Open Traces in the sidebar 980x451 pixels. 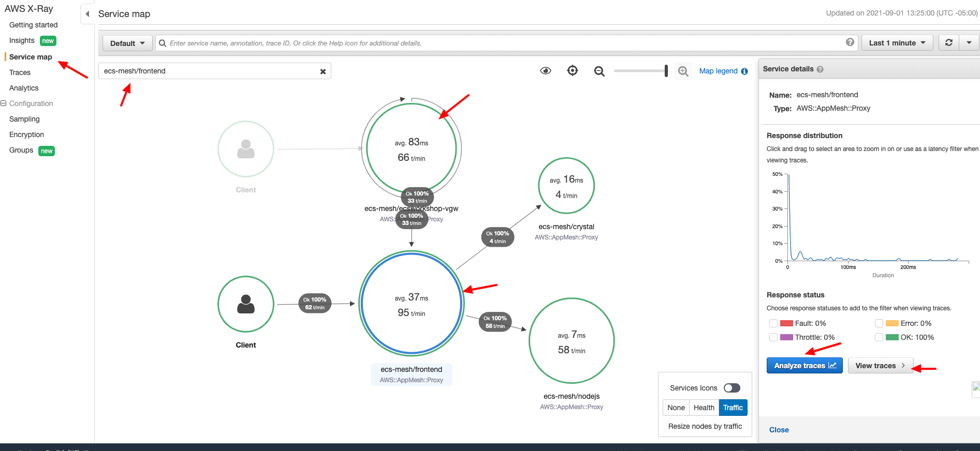tap(20, 72)
